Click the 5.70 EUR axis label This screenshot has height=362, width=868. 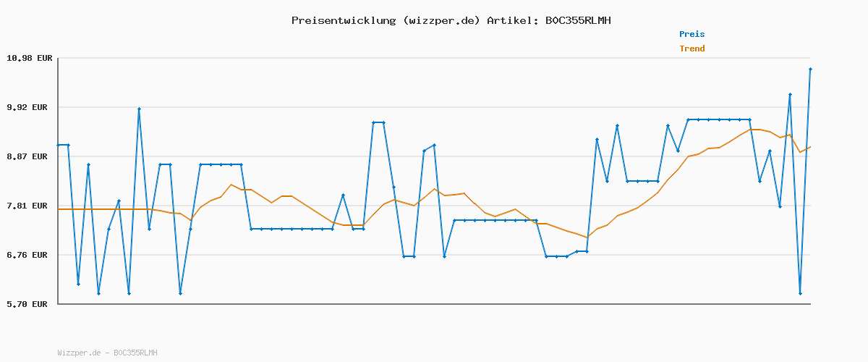pos(29,304)
